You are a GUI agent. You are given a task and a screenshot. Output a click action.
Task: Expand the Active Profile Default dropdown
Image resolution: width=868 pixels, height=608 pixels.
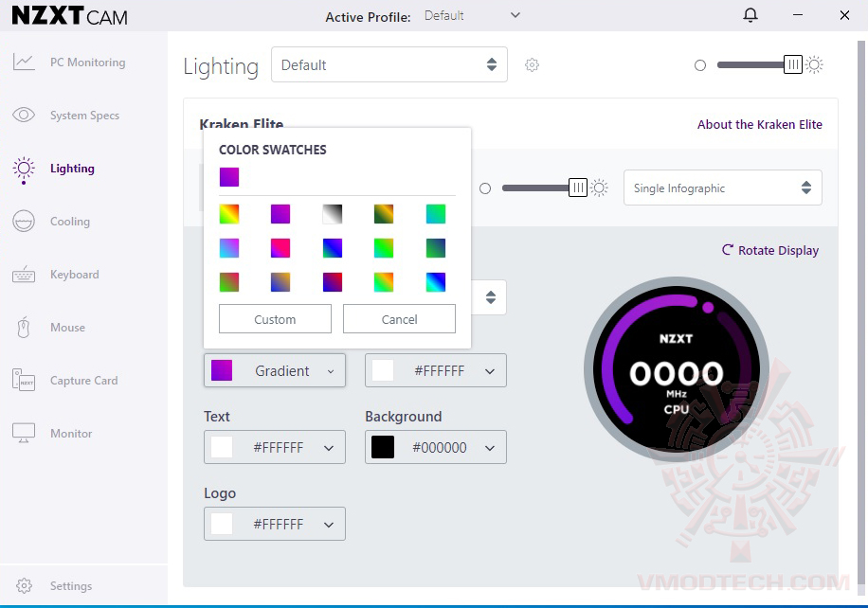[x=472, y=15]
